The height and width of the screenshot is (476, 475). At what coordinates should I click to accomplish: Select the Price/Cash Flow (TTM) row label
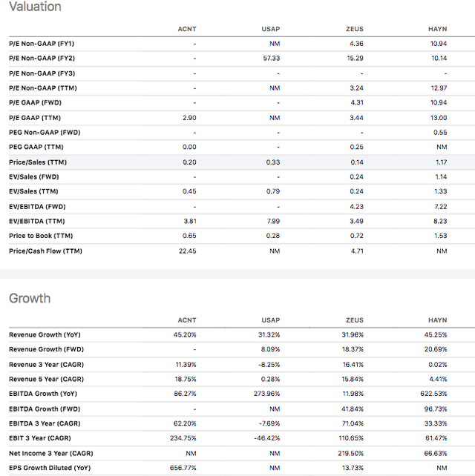(x=45, y=251)
